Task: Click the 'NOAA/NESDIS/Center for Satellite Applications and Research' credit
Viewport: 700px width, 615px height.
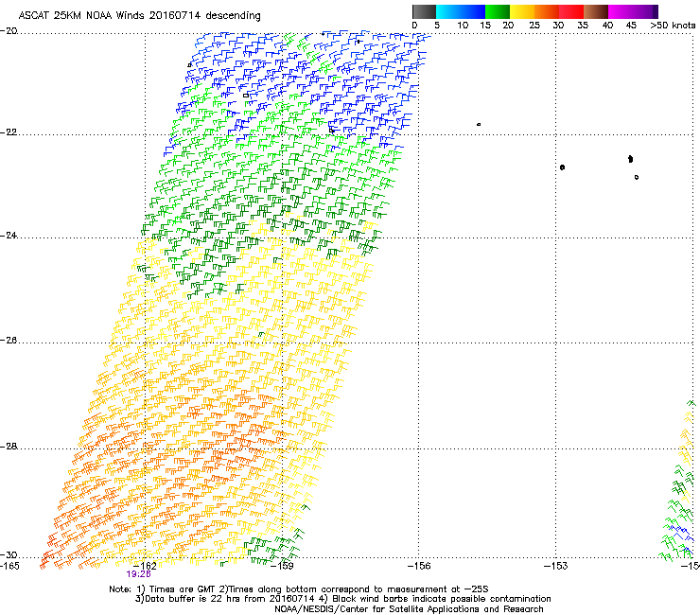Action: (x=409, y=609)
